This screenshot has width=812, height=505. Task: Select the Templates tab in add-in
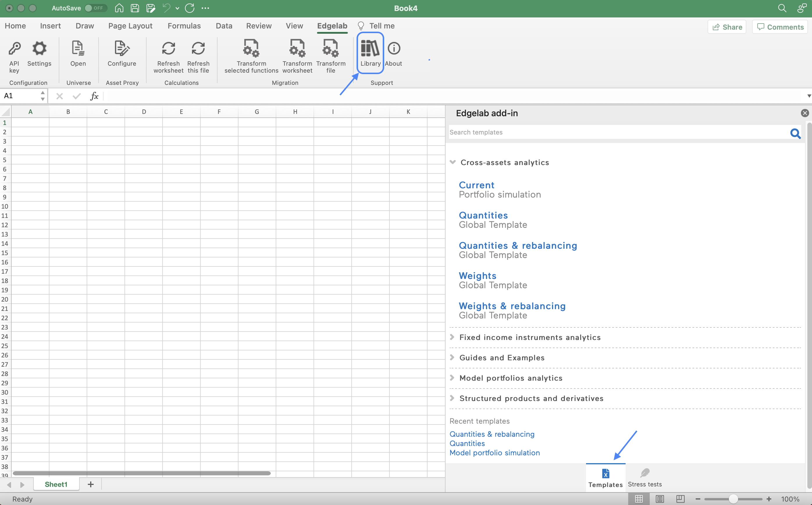[606, 478]
